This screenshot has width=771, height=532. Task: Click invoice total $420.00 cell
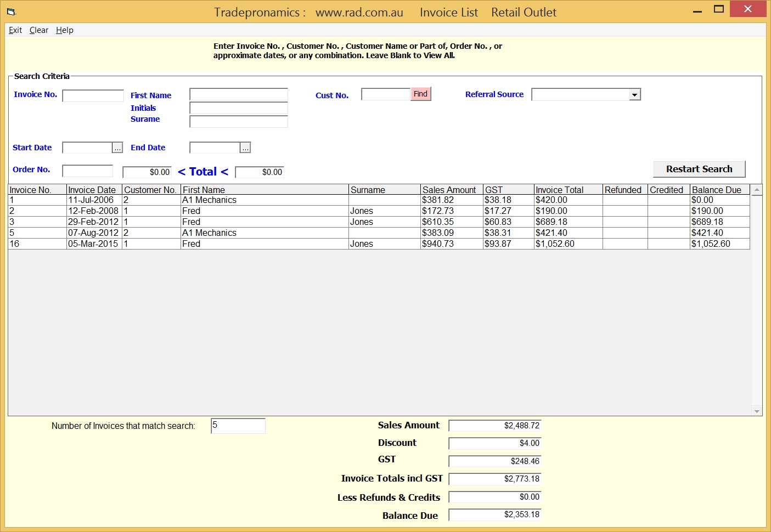click(569, 200)
